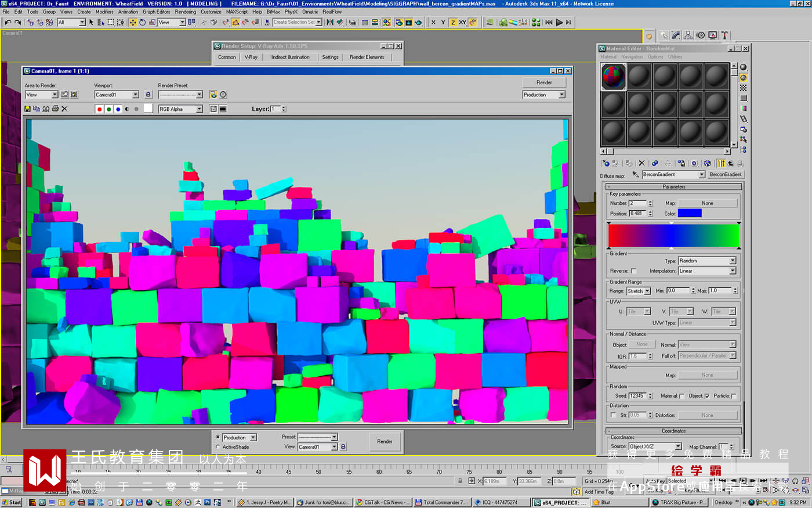Click the Sample Type sphere icon

744,67
